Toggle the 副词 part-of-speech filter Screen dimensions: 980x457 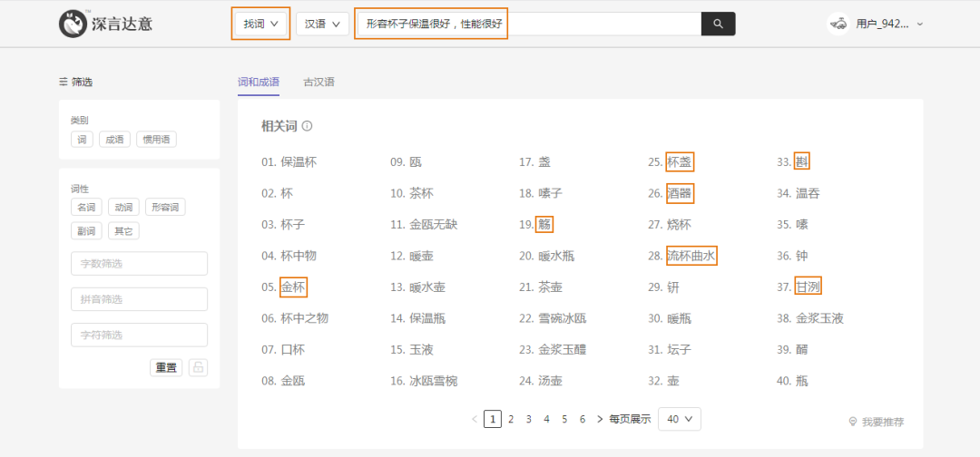(86, 231)
